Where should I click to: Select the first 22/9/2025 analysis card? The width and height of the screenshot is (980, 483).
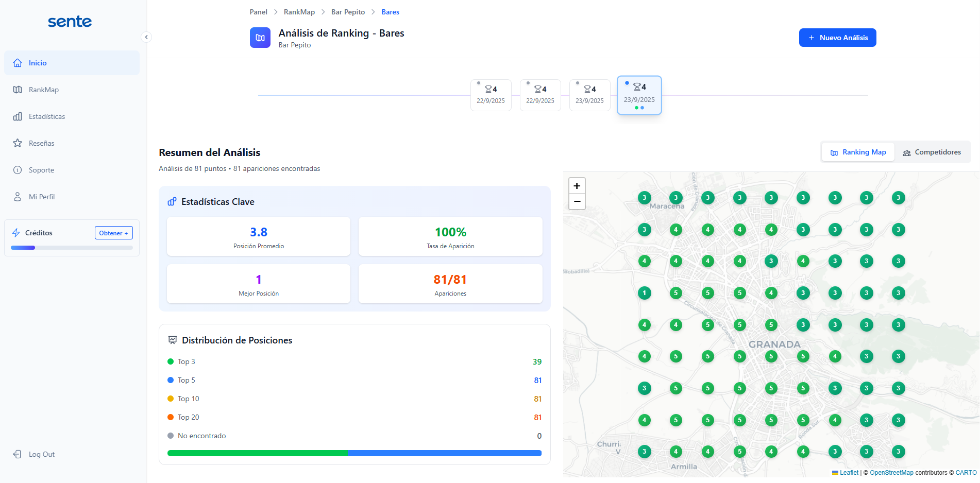tap(491, 95)
